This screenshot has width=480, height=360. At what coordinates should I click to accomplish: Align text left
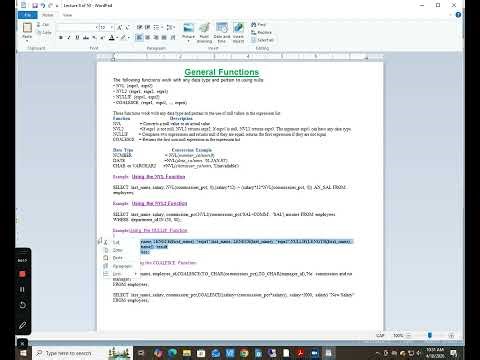pyautogui.click(x=139, y=38)
